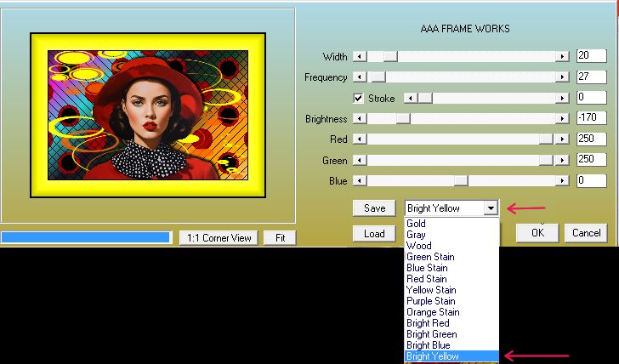Screen dimensions: 619x364
Task: Click the Blue value field
Action: click(x=592, y=180)
